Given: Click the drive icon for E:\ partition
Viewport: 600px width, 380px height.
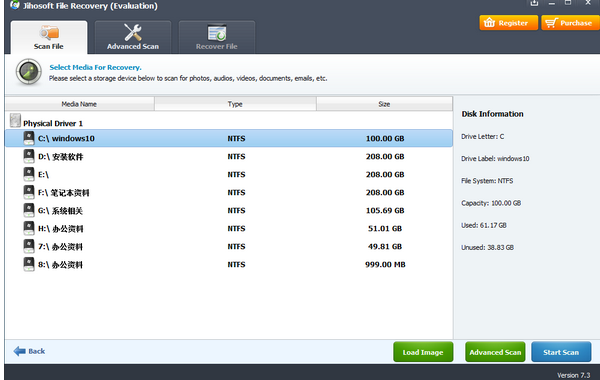Looking at the screenshot, I should [x=29, y=174].
